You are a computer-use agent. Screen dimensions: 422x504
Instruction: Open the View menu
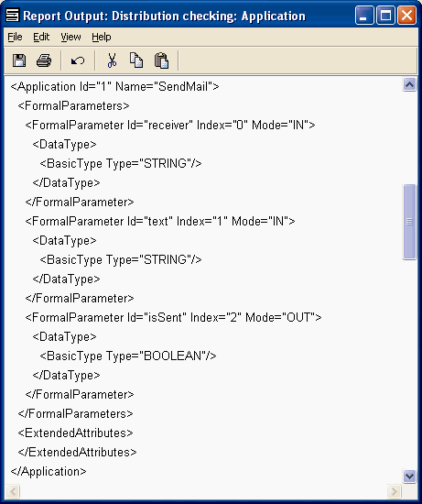(x=70, y=37)
